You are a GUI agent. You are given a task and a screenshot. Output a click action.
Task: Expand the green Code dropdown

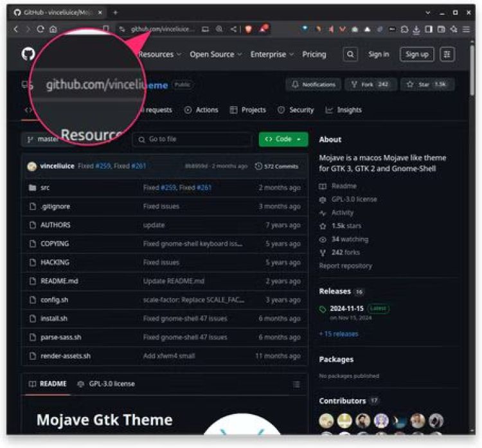283,139
